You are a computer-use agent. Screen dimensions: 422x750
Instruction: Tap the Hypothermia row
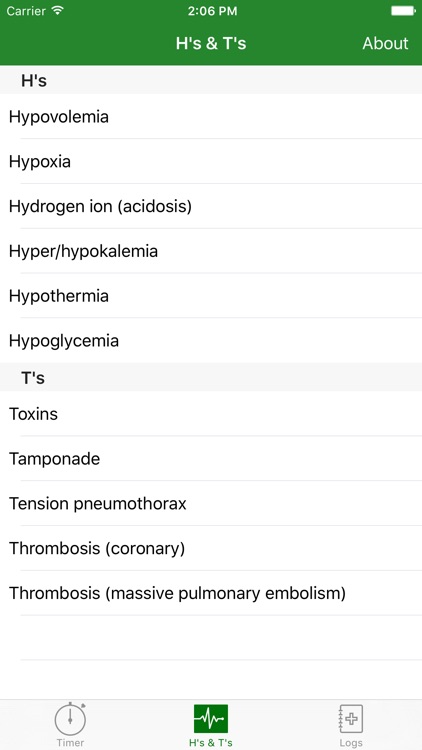211,296
